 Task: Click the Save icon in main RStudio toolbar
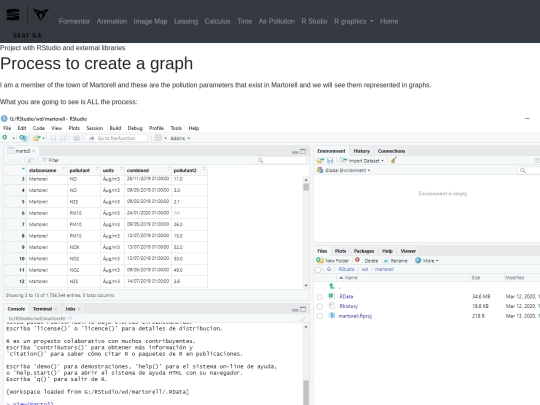point(53,138)
